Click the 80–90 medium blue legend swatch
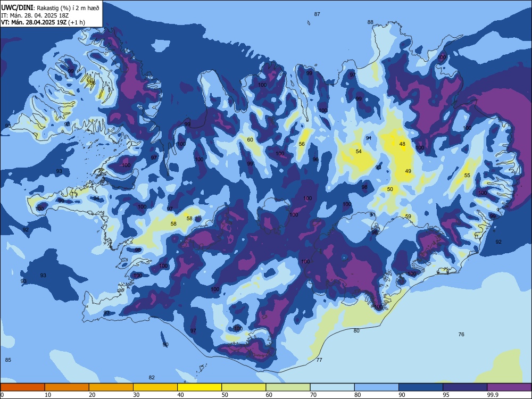Screen dimensions: 532x399 376,387
